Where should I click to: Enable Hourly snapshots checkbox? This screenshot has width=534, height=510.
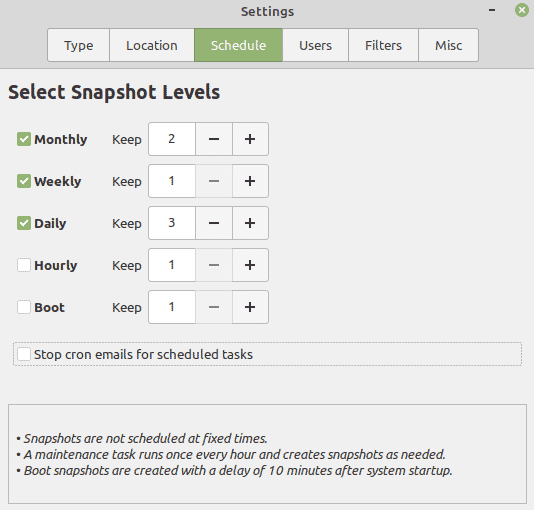[x=24, y=265]
